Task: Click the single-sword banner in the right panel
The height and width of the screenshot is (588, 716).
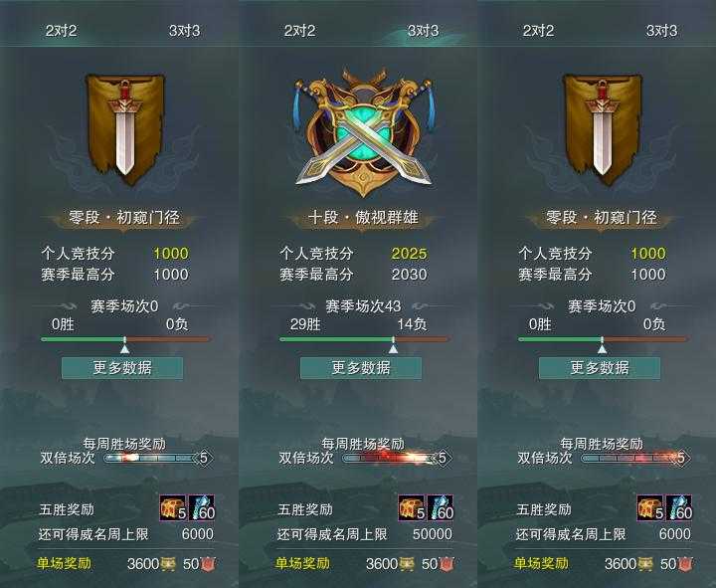Action: (602, 129)
